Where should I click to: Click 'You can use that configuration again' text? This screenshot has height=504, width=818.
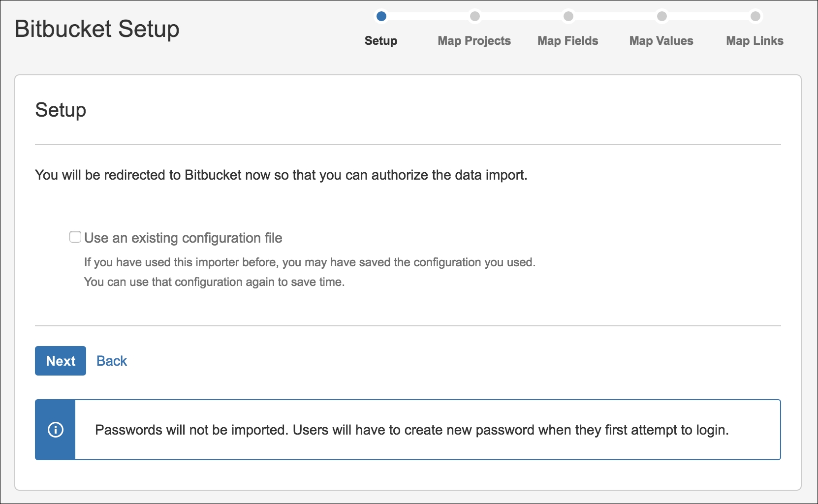214,282
